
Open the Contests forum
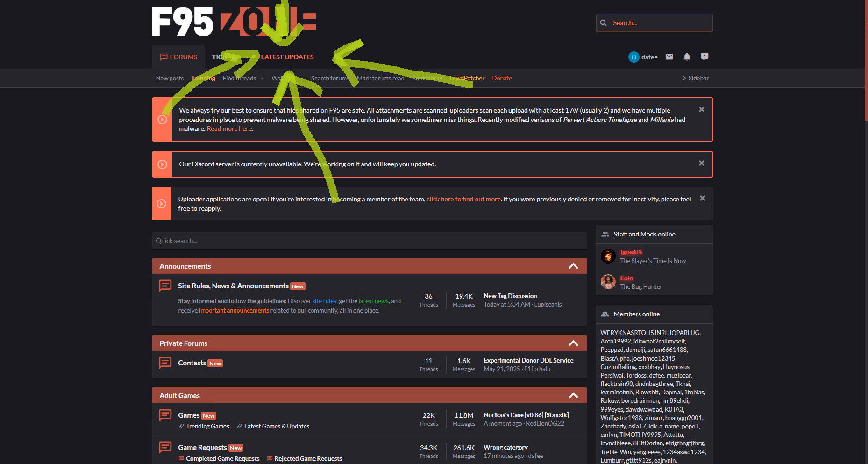click(x=192, y=363)
